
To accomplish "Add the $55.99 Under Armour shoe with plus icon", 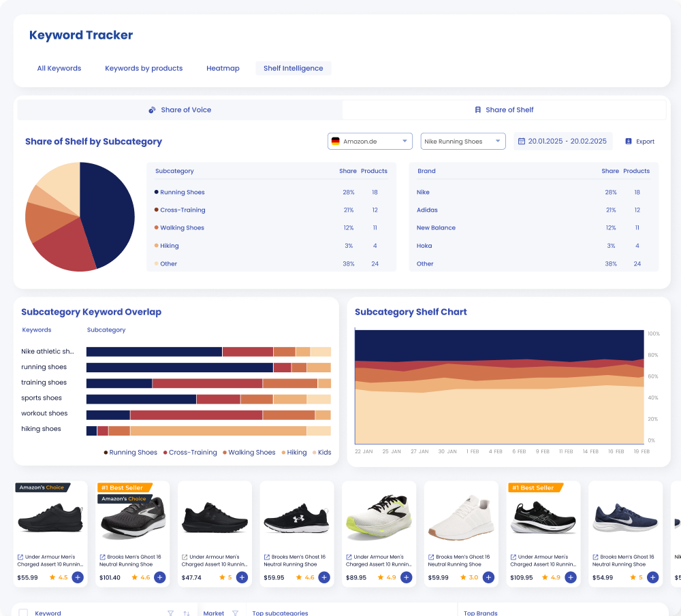I will [x=78, y=577].
